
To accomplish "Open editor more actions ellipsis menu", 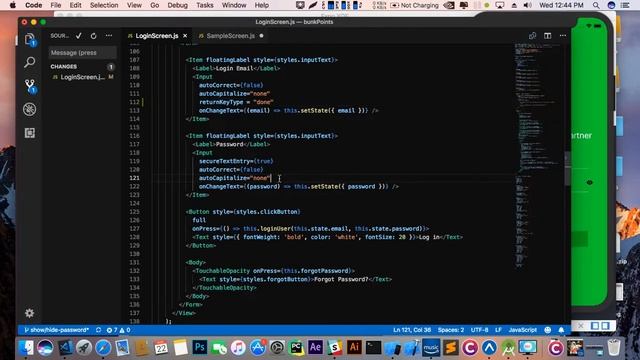I will point(562,36).
